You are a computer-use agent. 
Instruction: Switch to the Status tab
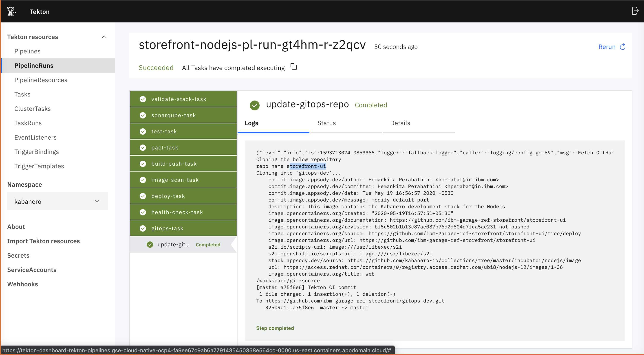pyautogui.click(x=326, y=123)
